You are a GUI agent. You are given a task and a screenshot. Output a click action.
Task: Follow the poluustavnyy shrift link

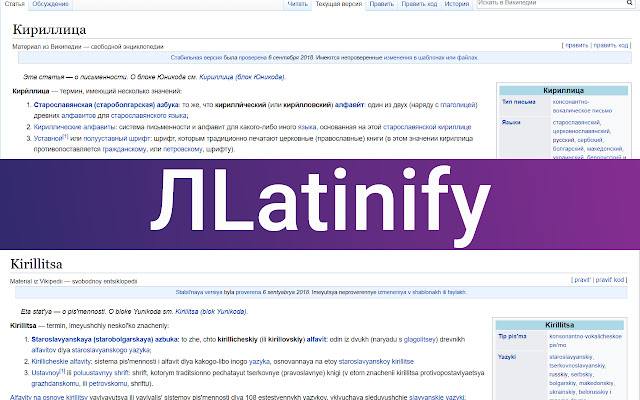tap(101, 373)
